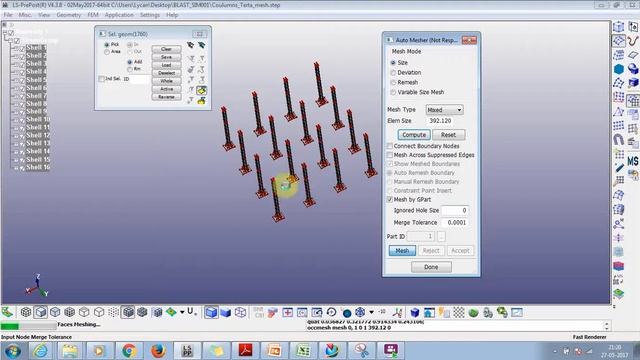The height and width of the screenshot is (360, 640).
Task: Click the blue sphere icon in right toolbar
Action: pyautogui.click(x=633, y=69)
